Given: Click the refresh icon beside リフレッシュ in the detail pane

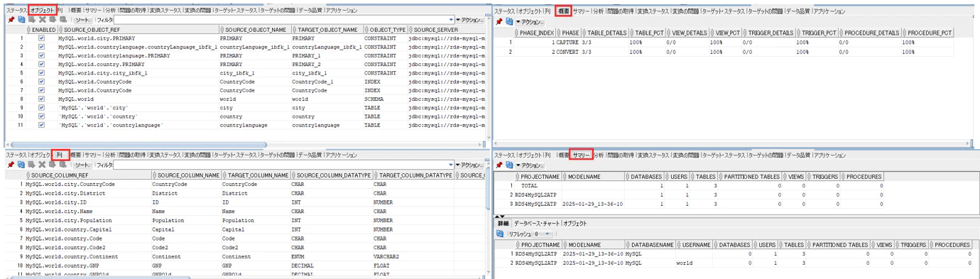Looking at the screenshot, I should coord(500,234).
